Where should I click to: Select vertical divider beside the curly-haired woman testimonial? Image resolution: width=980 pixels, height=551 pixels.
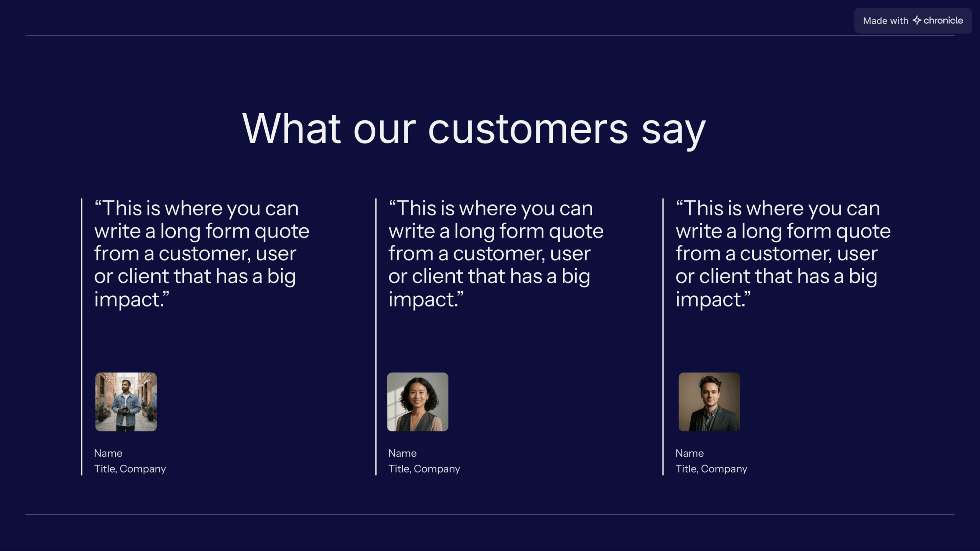click(x=376, y=337)
